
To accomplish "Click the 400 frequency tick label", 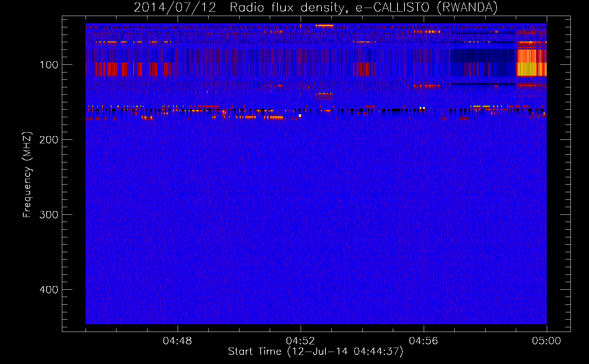I will (49, 290).
